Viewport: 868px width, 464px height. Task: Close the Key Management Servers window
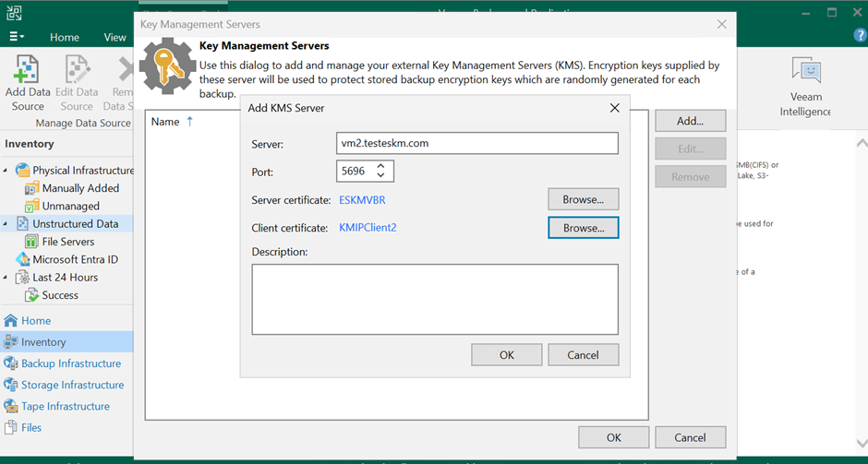721,24
